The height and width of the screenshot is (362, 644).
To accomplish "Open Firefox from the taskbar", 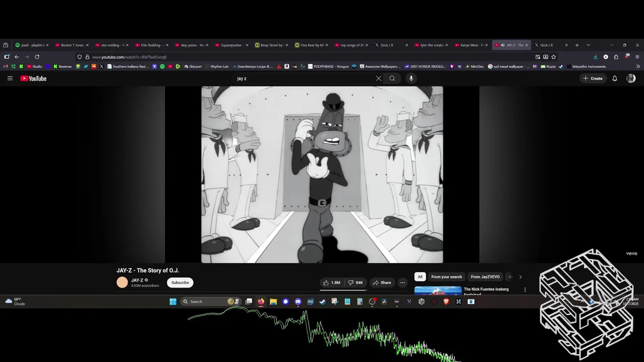I will (261, 302).
